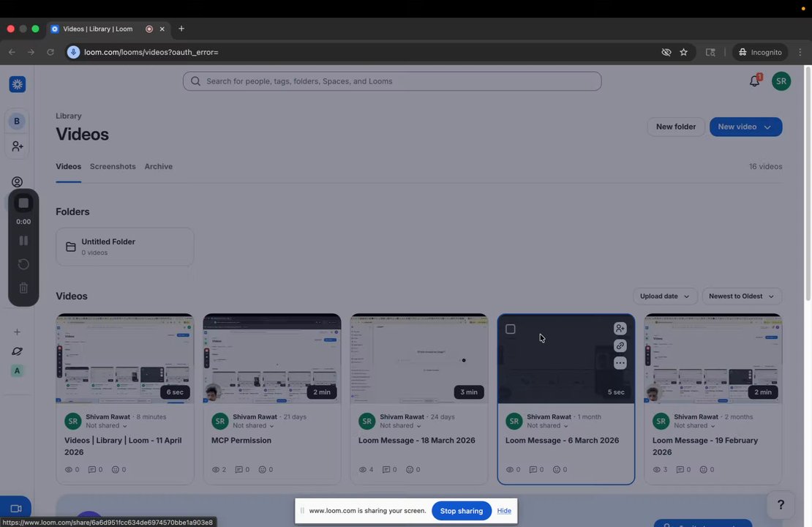Open reactions count on 19 February video
This screenshot has width=812, height=527.
[x=707, y=469]
